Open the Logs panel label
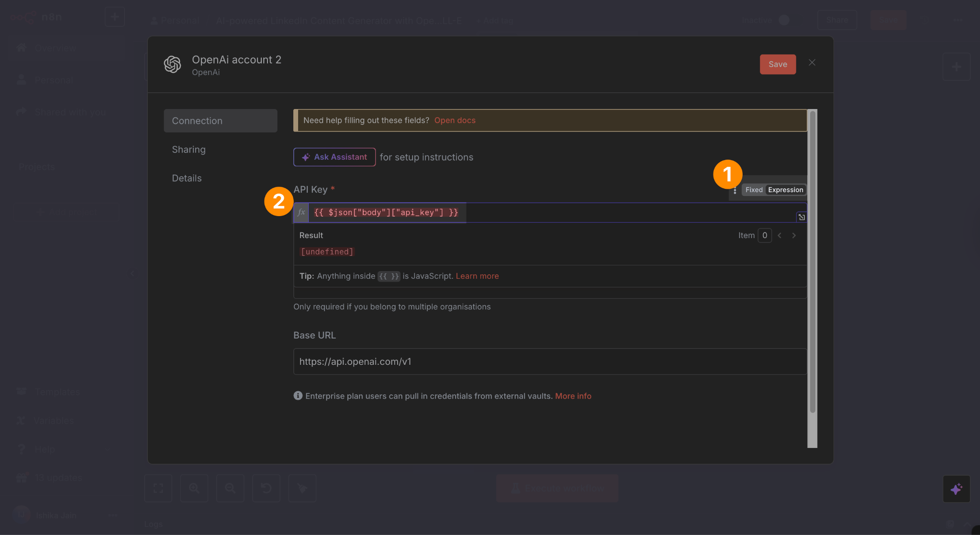The image size is (980, 535). point(153,524)
